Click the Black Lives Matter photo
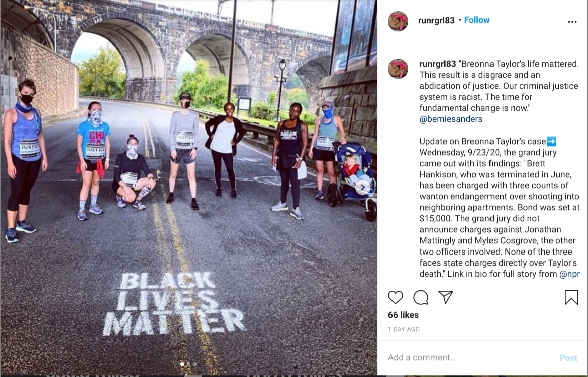This screenshot has width=588, height=377. tap(188, 188)
